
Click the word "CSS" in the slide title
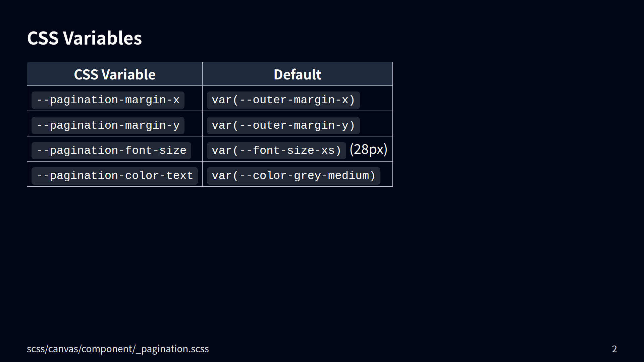43,38
